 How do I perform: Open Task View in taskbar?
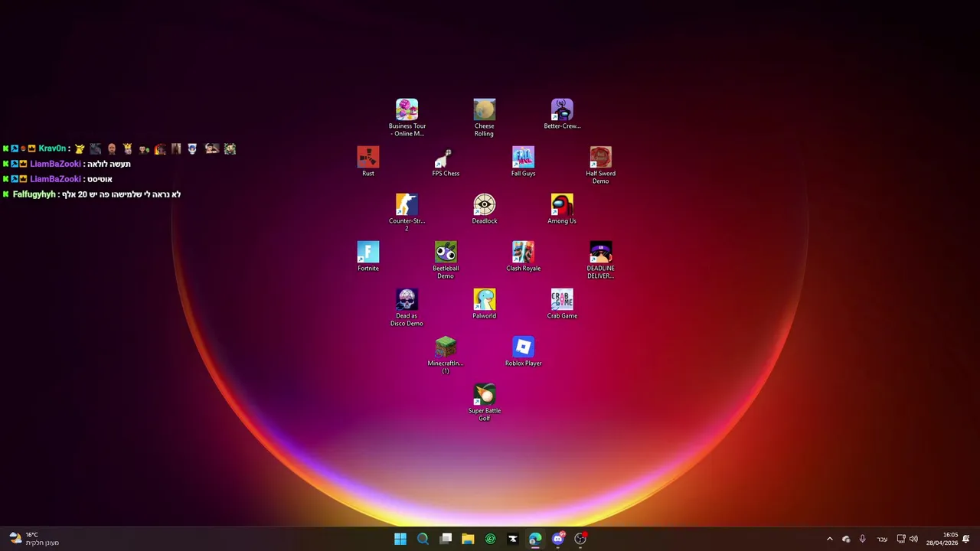point(446,539)
